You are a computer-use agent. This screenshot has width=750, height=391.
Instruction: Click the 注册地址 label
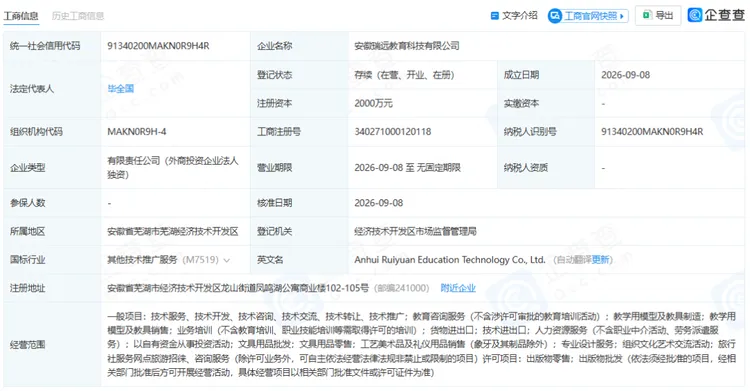(x=27, y=288)
